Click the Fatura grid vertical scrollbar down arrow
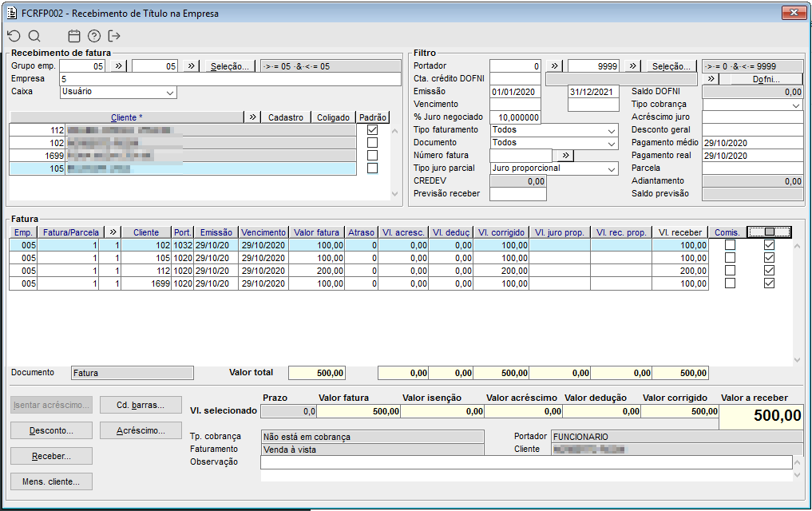This screenshot has width=812, height=511. click(797, 361)
